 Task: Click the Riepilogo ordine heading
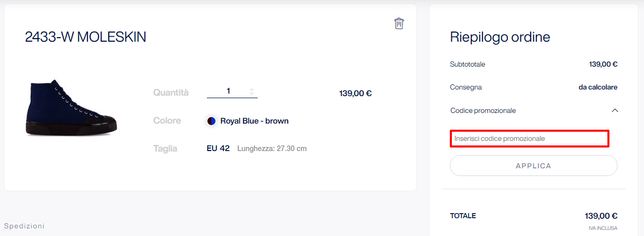coord(500,37)
